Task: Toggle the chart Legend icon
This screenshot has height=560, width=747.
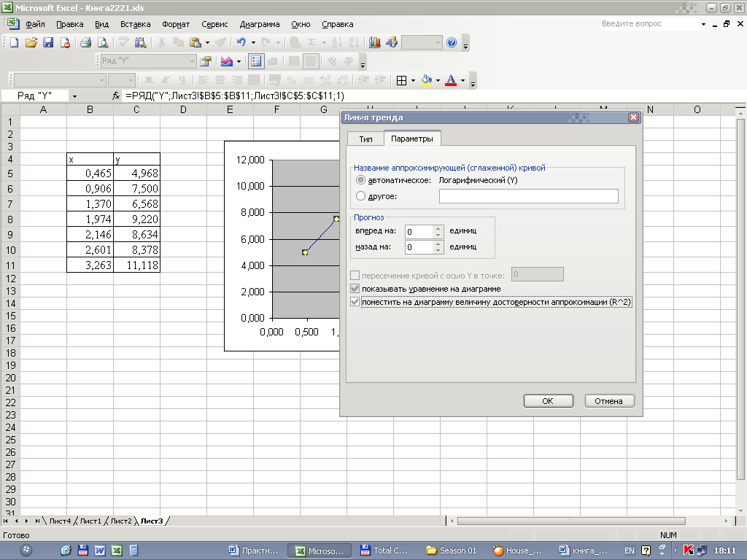Action: [x=256, y=61]
